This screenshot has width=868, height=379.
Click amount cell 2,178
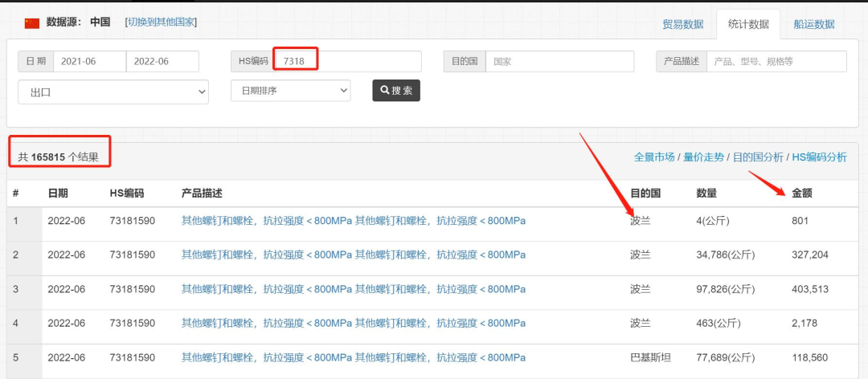pos(805,323)
